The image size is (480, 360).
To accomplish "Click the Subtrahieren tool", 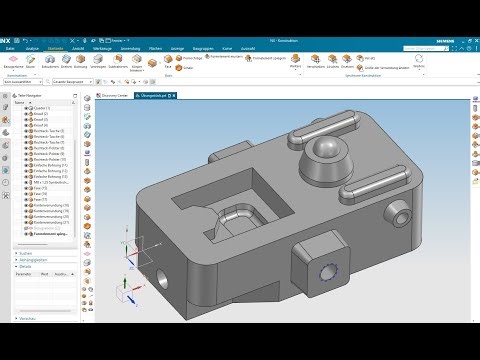I will point(118,62).
